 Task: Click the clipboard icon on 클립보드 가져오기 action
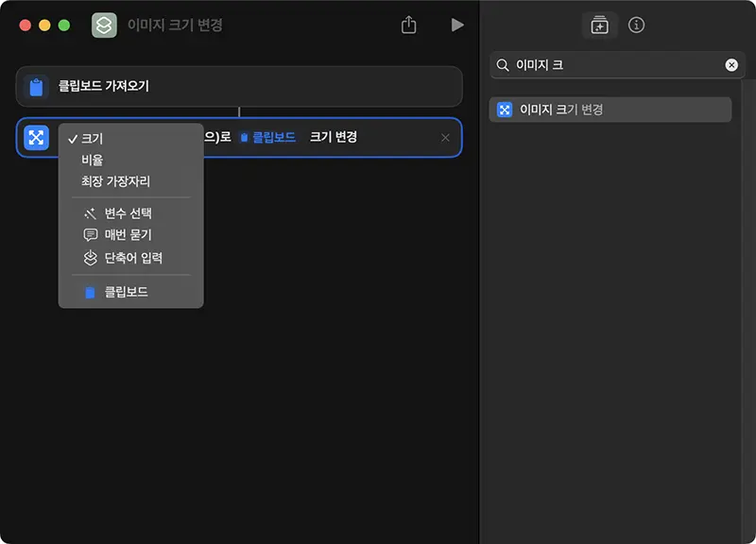[38, 86]
